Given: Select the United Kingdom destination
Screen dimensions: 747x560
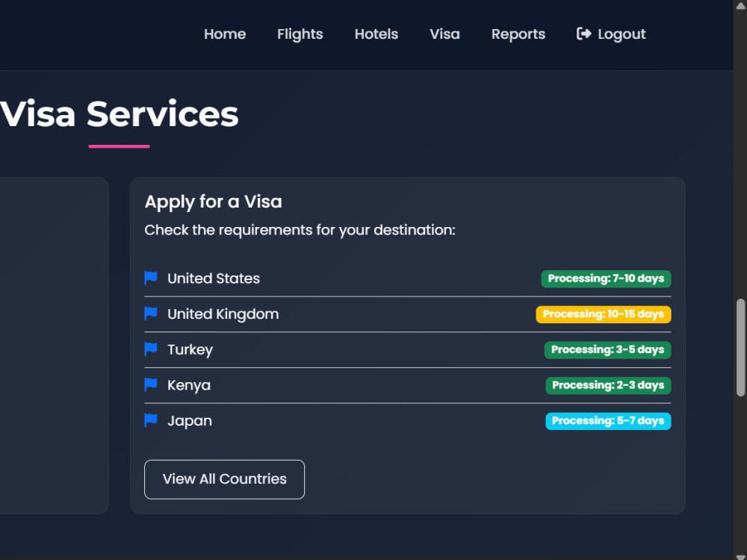Looking at the screenshot, I should [223, 314].
